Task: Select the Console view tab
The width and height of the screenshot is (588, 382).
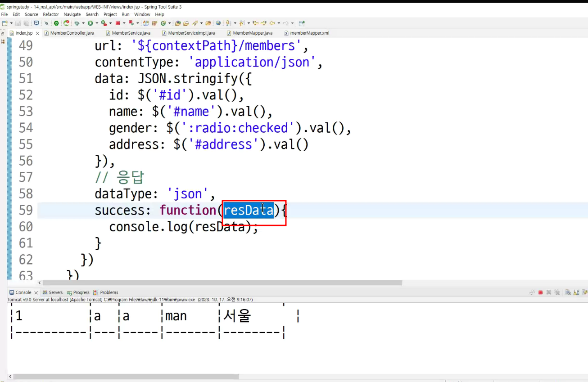Action: click(x=23, y=292)
